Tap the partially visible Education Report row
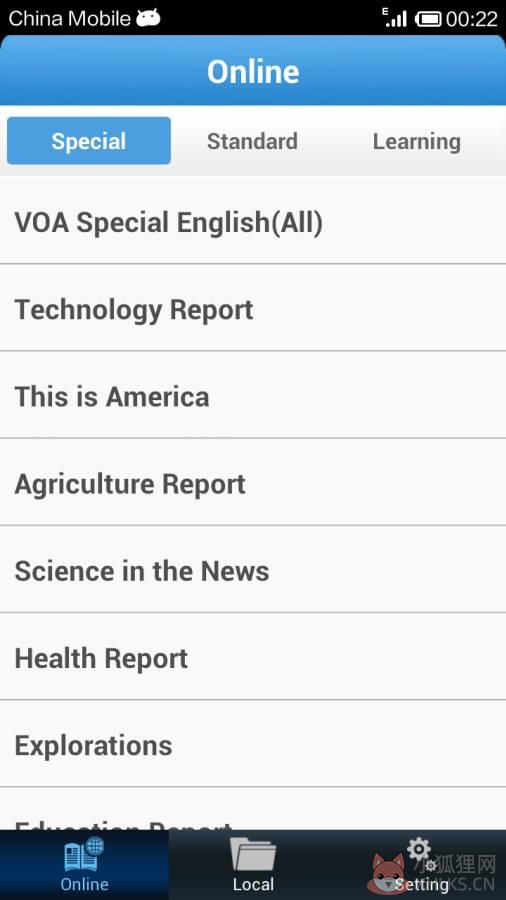Viewport: 506px width, 900px height. 253,809
